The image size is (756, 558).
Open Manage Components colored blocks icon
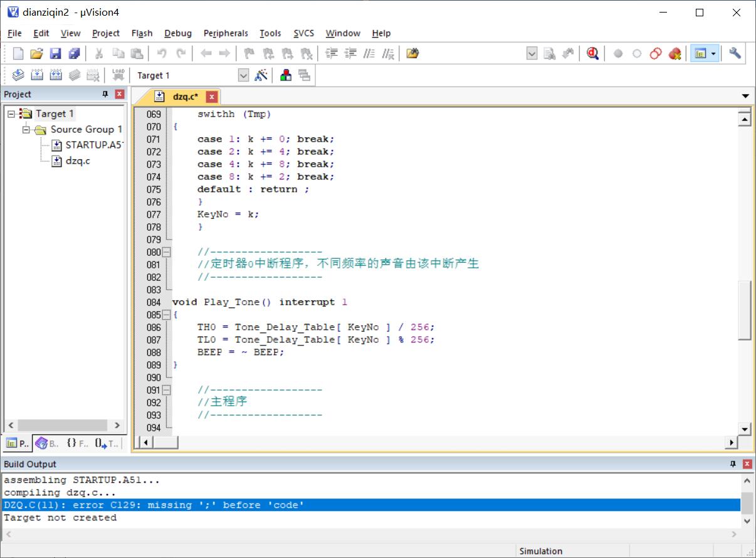(286, 75)
